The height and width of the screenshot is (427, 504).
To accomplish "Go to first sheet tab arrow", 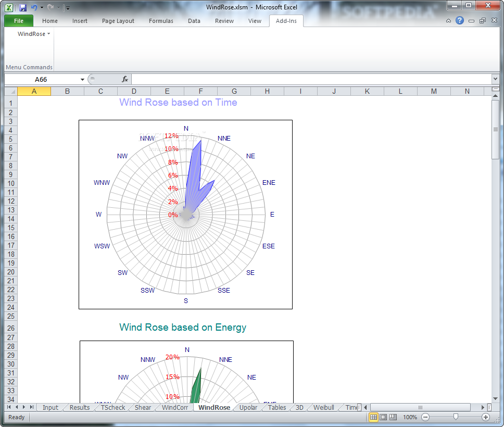I will point(9,407).
